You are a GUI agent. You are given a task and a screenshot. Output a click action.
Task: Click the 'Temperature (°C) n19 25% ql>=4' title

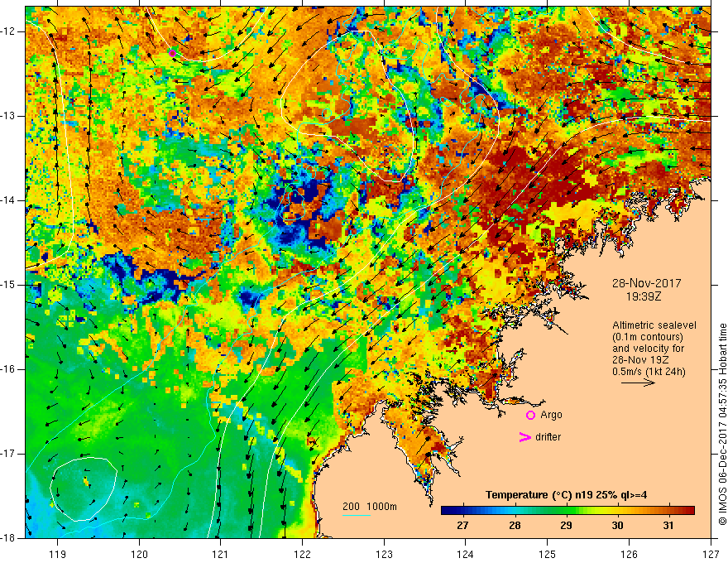point(566,495)
